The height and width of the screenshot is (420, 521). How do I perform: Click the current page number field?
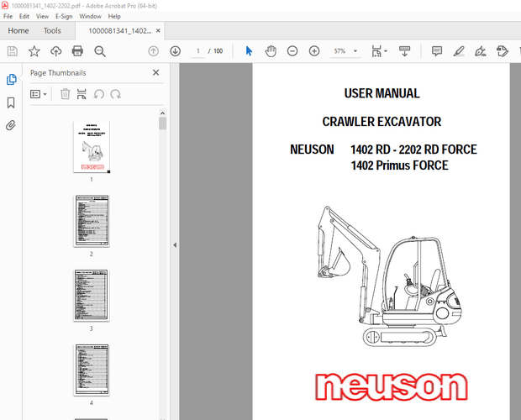point(198,51)
